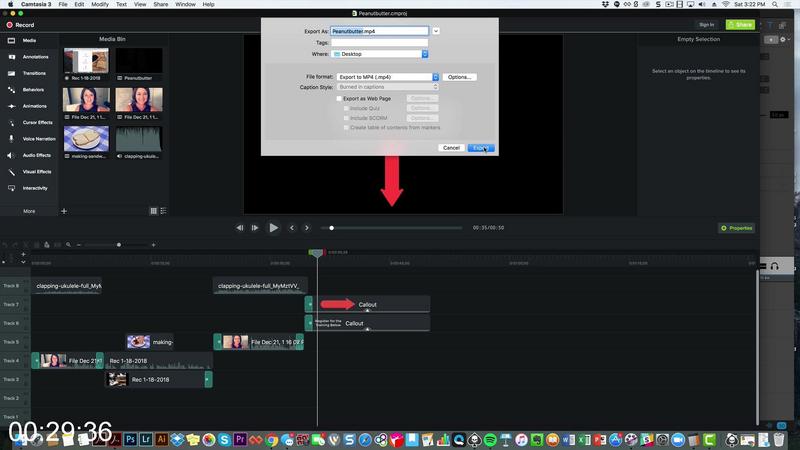
Task: Select Rec 1-18-2018 thumbnail in Media Bin
Action: 86,61
